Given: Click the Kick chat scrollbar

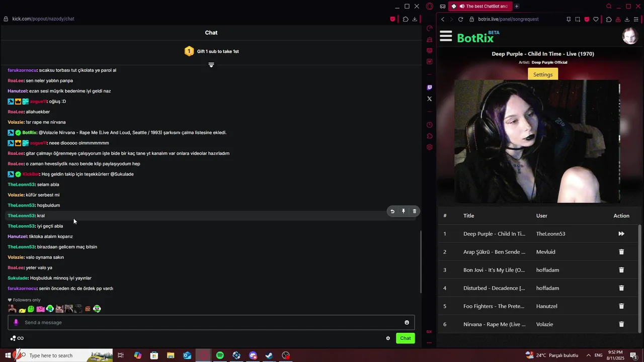Looking at the screenshot, I should pyautogui.click(x=421, y=261).
